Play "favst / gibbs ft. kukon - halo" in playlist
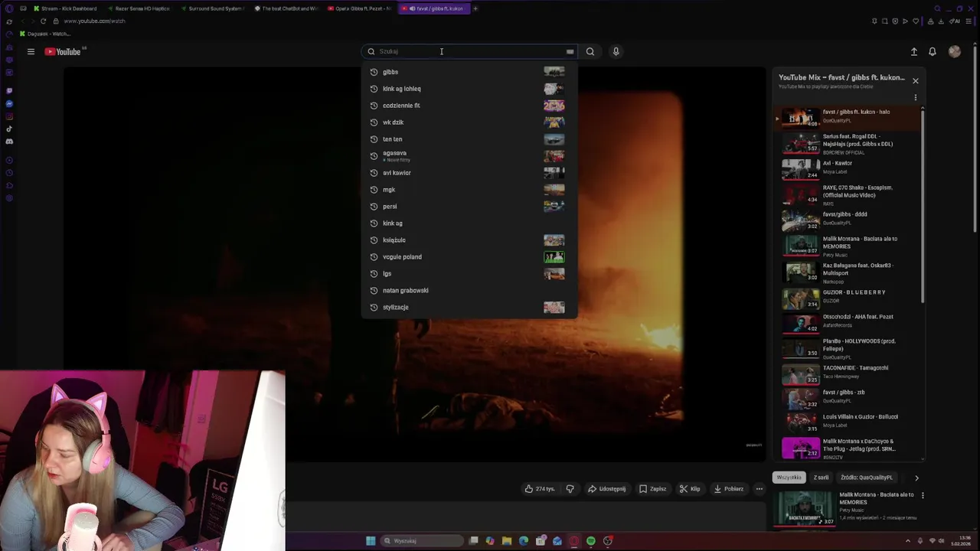 [848, 116]
